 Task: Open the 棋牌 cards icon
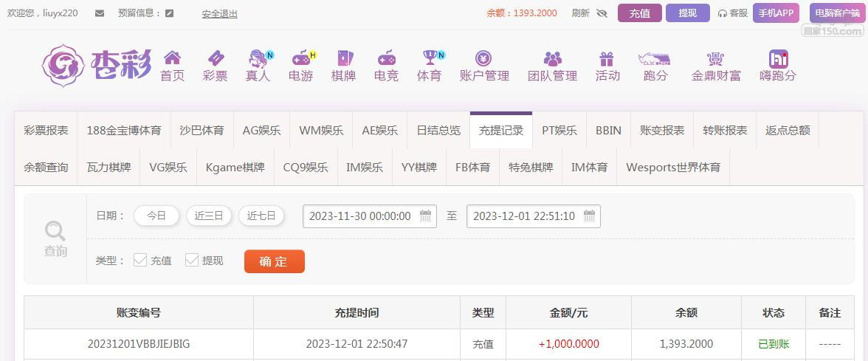(343, 58)
